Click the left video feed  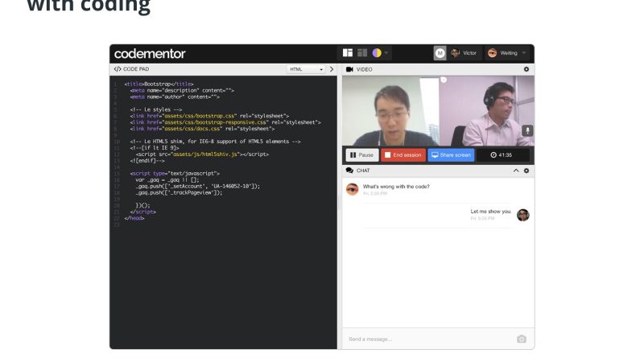click(x=390, y=111)
